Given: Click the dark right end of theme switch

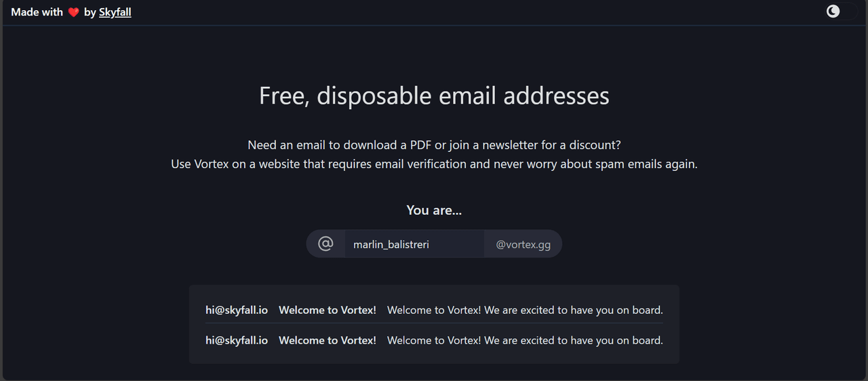Looking at the screenshot, I should click(x=849, y=12).
